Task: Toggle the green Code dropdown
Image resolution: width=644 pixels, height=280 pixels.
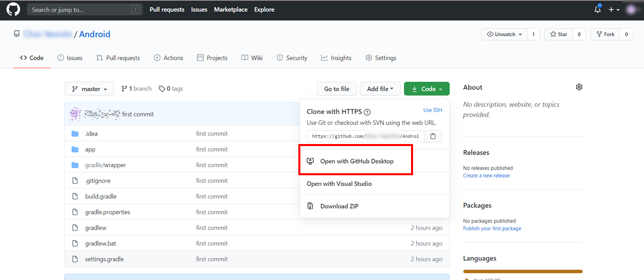Action: point(427,89)
